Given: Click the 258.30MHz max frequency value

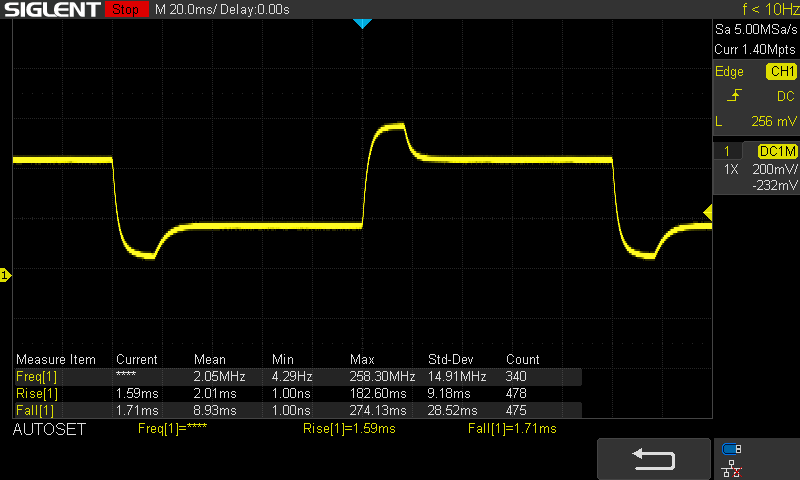Looking at the screenshot, I should point(382,376).
